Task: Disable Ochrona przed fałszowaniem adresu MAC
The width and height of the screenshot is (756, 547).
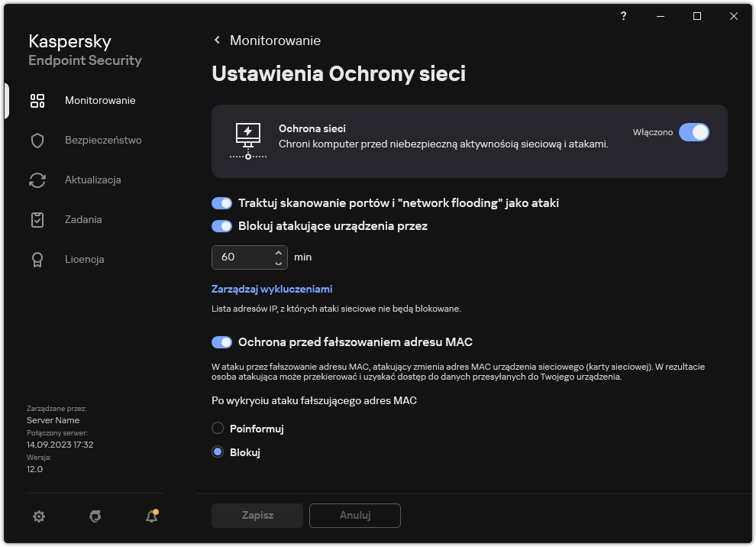Action: tap(221, 342)
